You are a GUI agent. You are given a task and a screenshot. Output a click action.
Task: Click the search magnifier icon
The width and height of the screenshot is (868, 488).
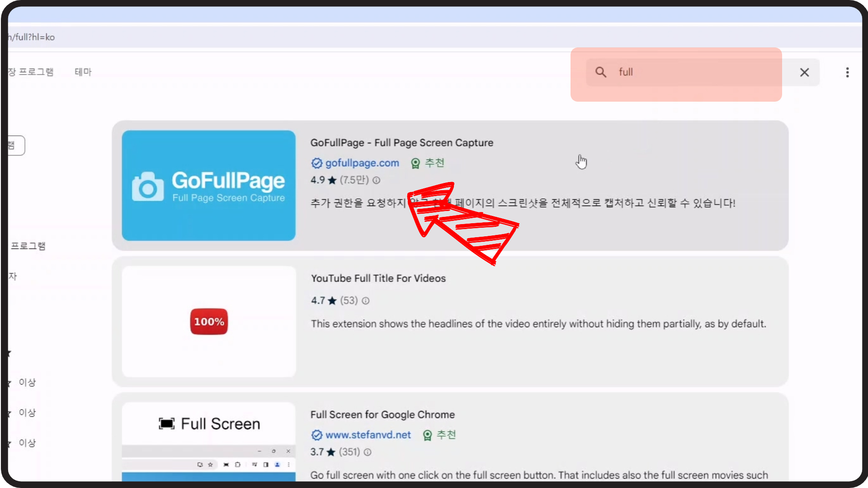(x=601, y=72)
